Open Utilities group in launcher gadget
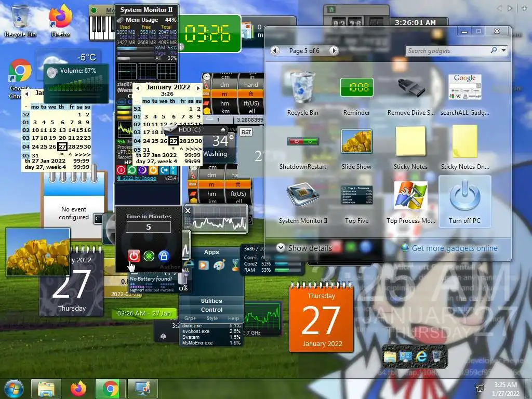532x399 pixels. pyautogui.click(x=211, y=301)
